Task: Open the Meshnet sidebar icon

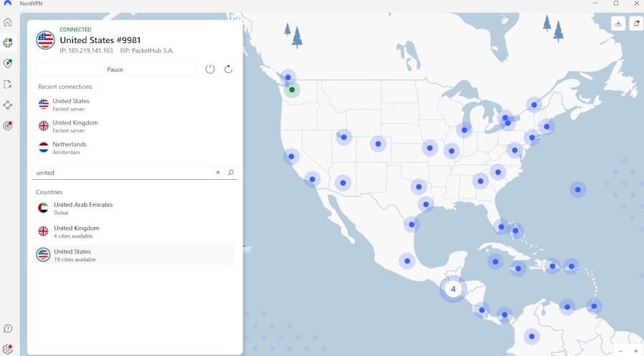Action: pyautogui.click(x=8, y=105)
